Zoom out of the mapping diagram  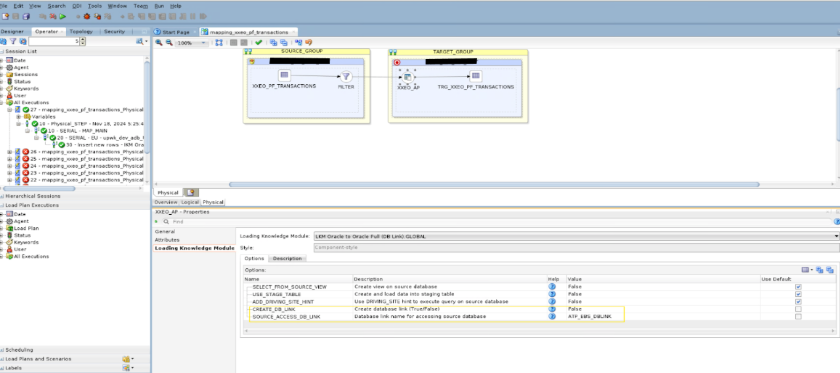(169, 42)
